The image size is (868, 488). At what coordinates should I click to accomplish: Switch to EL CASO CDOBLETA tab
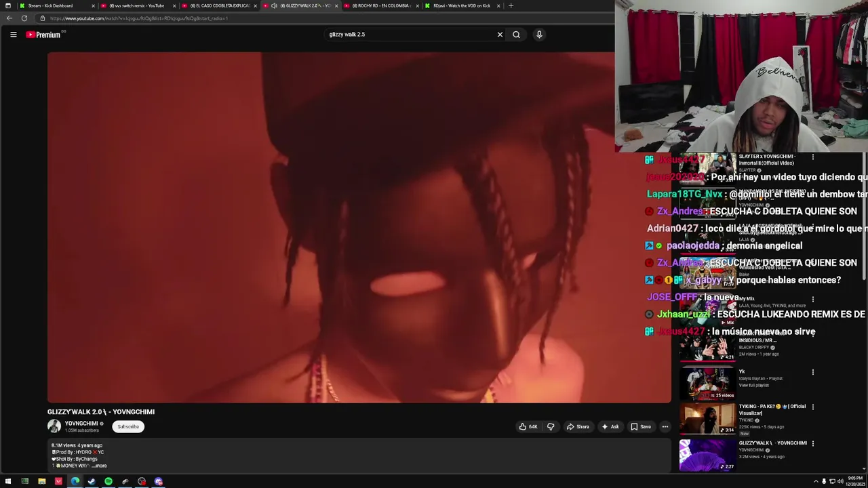coord(218,5)
